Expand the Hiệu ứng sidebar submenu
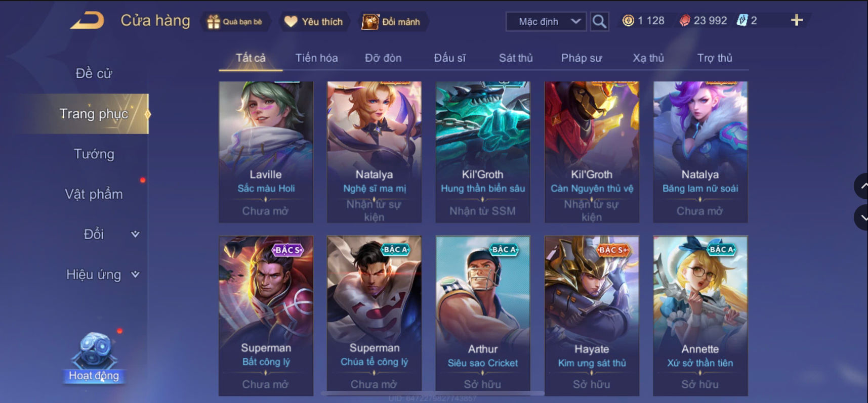The image size is (868, 403). pyautogui.click(x=135, y=275)
